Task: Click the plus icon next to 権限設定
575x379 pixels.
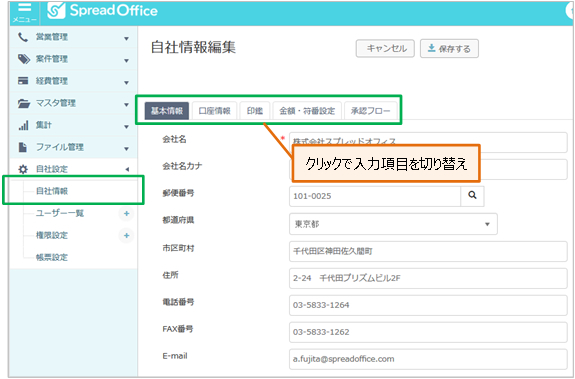Action: point(127,235)
